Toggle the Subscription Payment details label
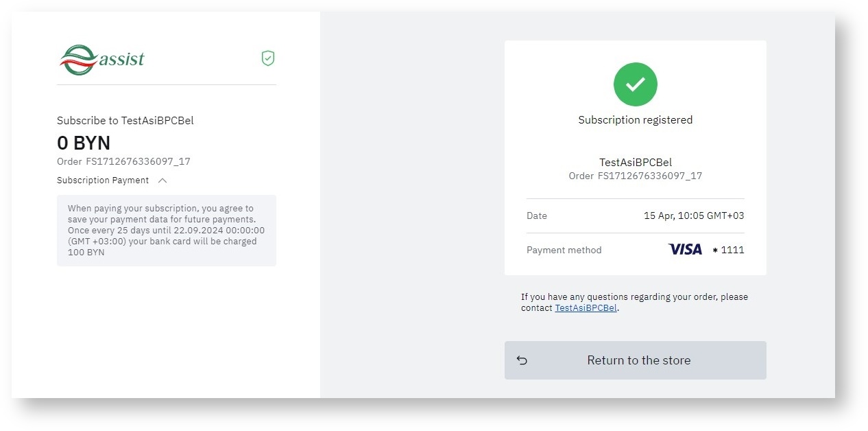 [103, 180]
